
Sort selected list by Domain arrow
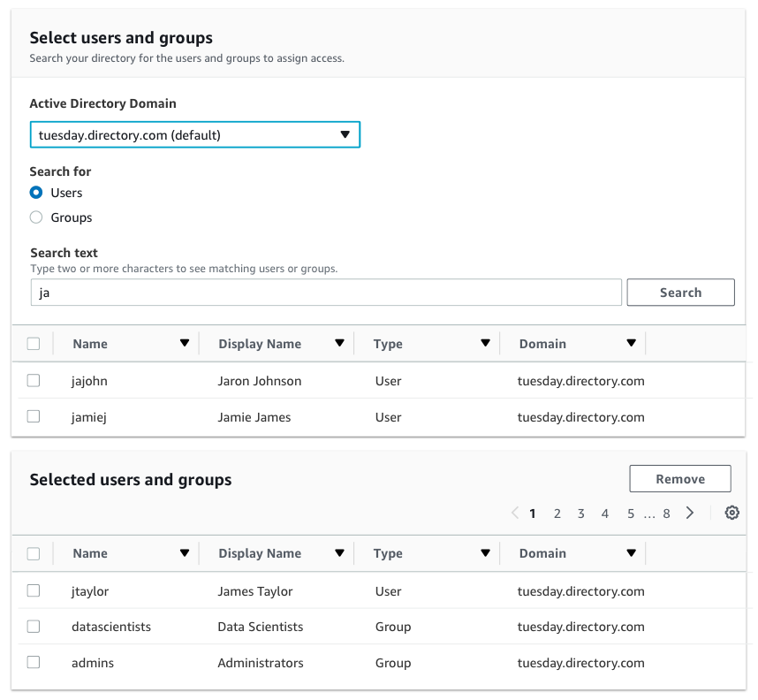[631, 553]
